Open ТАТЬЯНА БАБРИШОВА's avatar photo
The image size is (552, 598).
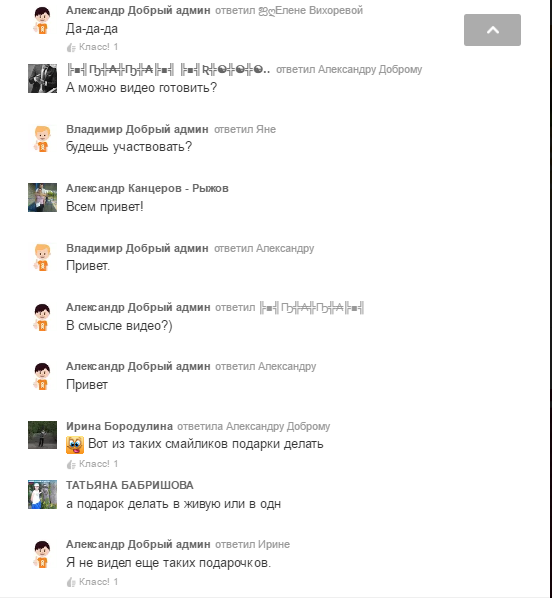point(42,494)
